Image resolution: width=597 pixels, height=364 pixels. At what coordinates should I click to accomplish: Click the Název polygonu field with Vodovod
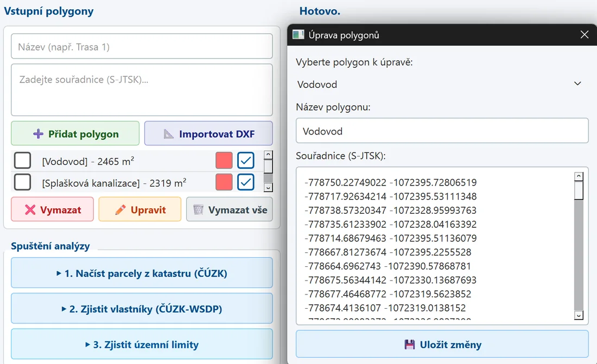442,131
